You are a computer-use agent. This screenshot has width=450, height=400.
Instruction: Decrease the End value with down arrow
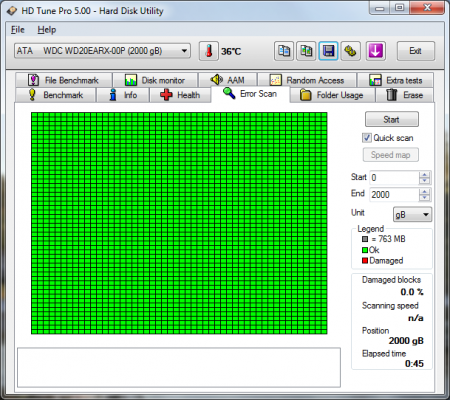[425, 198]
